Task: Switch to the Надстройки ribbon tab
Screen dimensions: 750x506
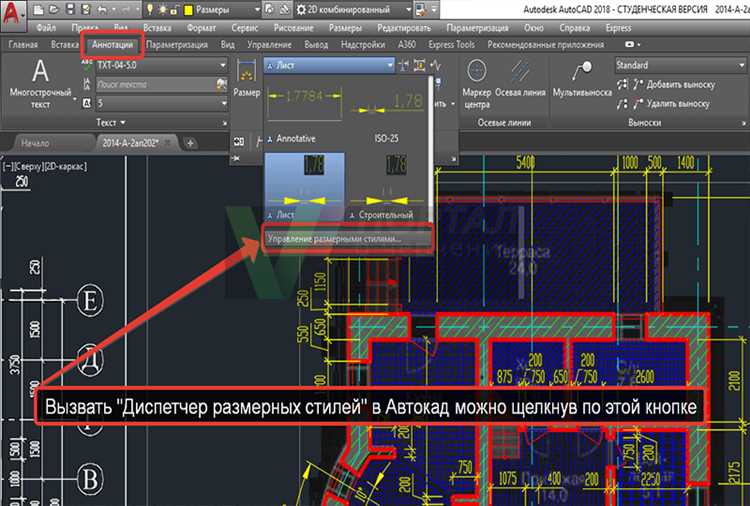Action: coord(363,44)
